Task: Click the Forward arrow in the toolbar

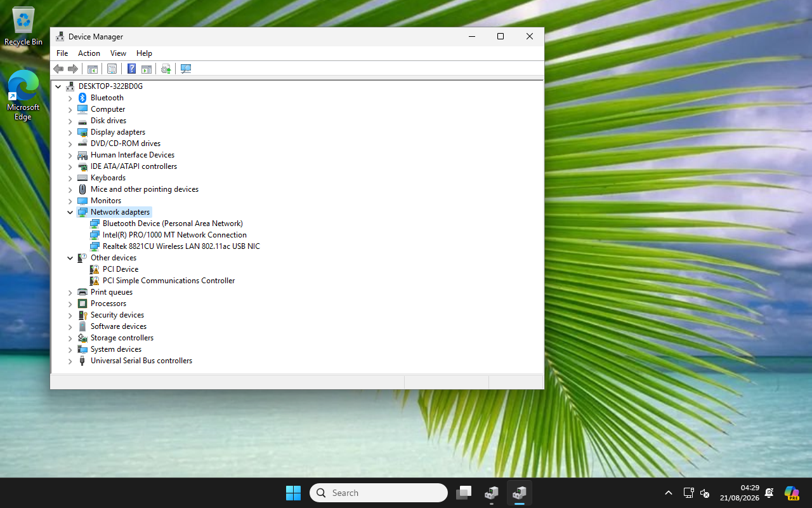Action: coord(73,69)
